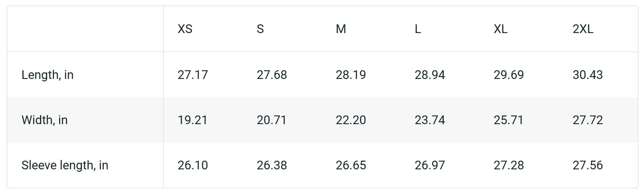Click the "Sleeve length, in" row label
Screen dimensions: 644x193
[65, 165]
